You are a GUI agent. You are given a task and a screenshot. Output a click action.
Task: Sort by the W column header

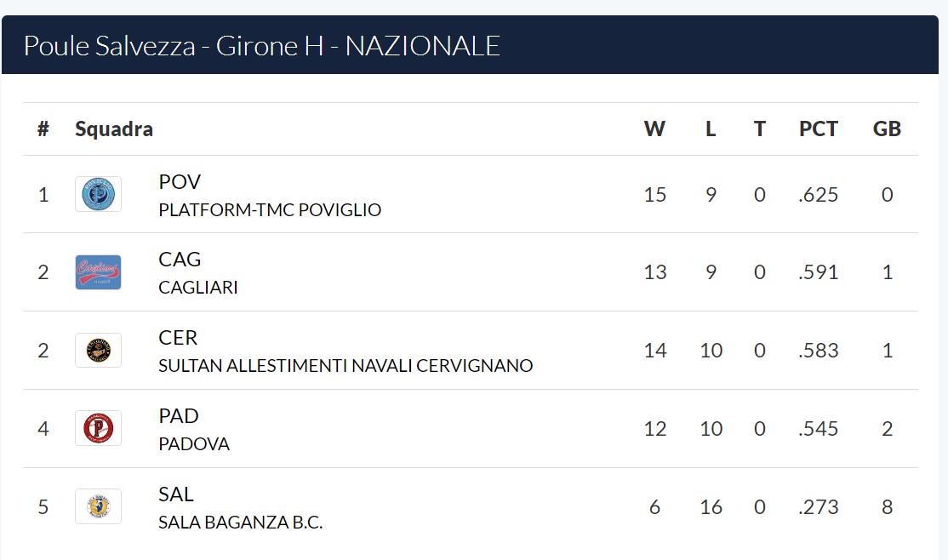[654, 129]
